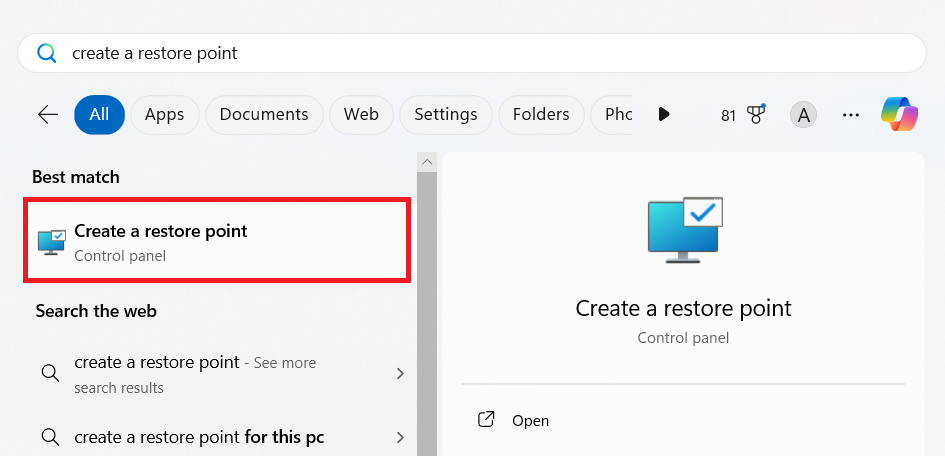945x456 pixels.
Task: Click the Open external-link icon
Action: tap(486, 419)
